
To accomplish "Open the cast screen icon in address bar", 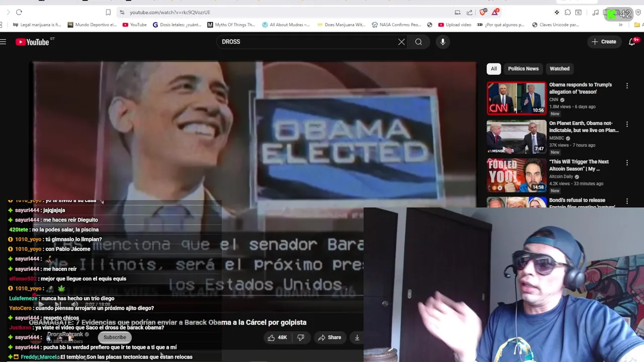I will [x=457, y=12].
